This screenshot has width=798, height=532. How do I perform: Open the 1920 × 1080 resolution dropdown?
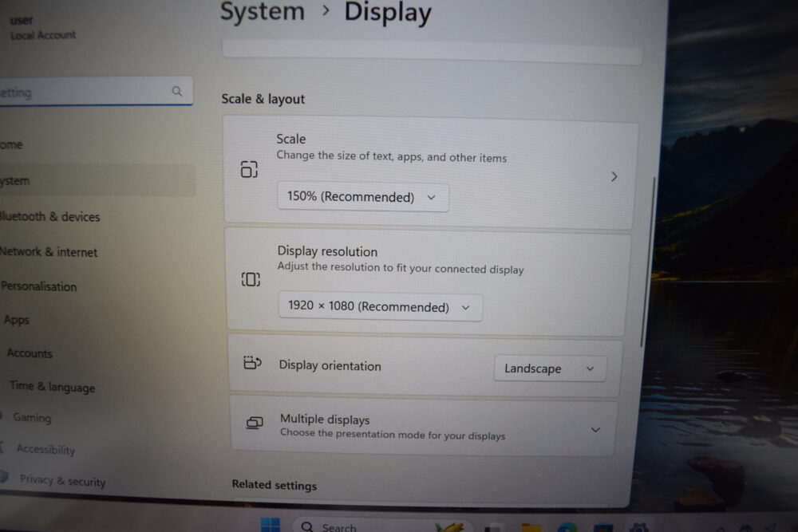pyautogui.click(x=380, y=307)
